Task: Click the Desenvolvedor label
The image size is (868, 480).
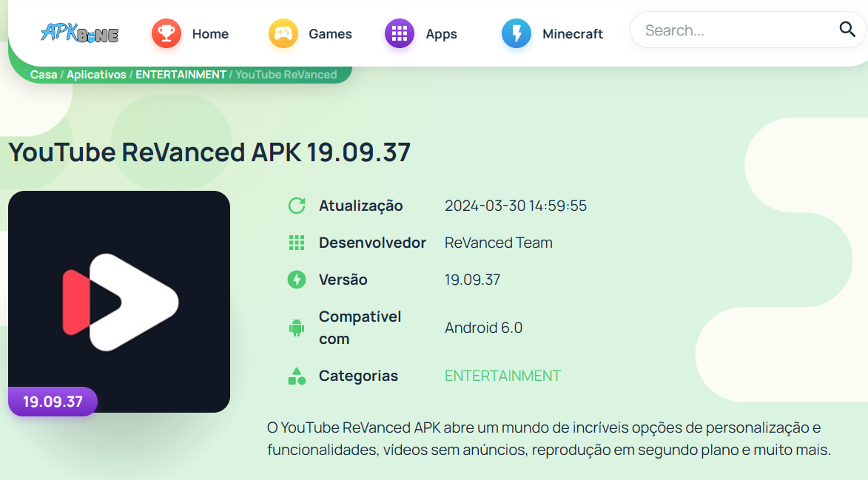Action: tap(372, 243)
